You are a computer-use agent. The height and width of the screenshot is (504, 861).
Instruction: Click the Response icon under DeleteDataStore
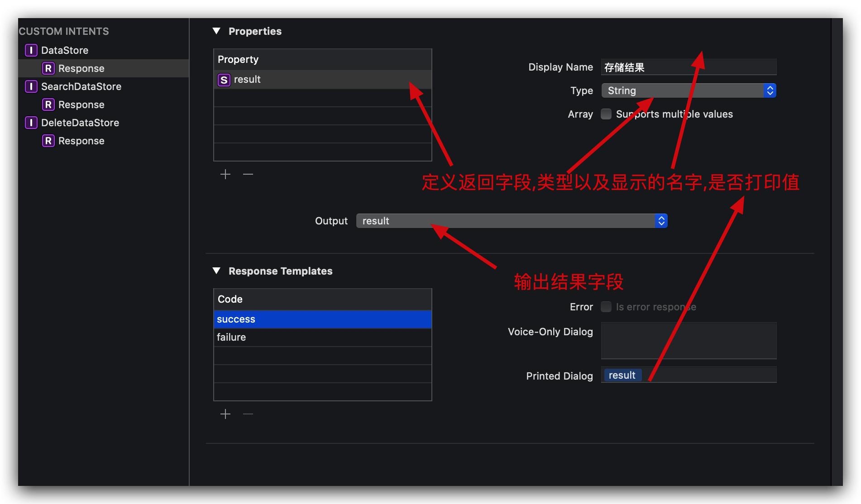pos(48,141)
